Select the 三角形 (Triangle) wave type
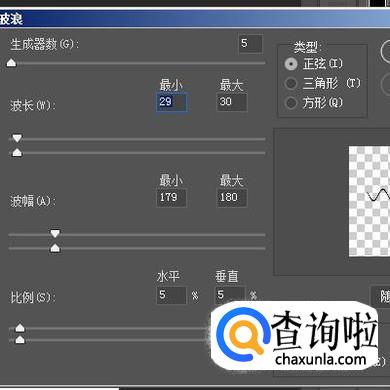The height and width of the screenshot is (390, 390). (291, 83)
